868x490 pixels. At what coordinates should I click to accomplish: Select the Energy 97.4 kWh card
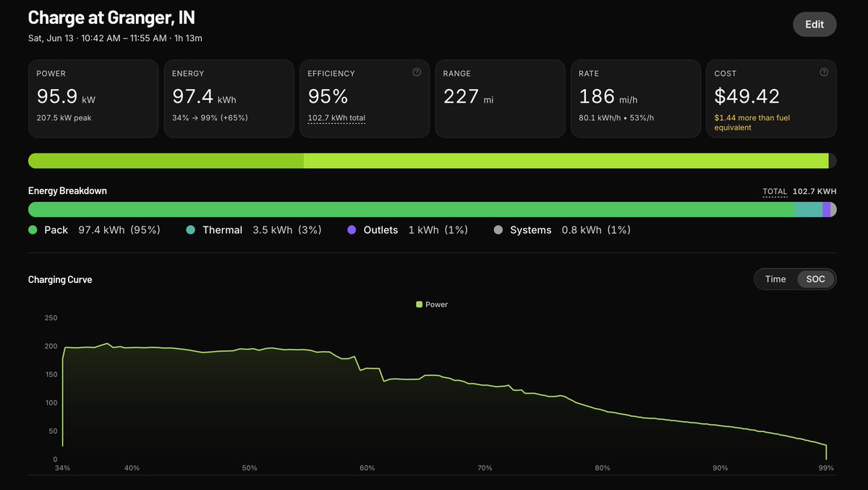tap(229, 98)
